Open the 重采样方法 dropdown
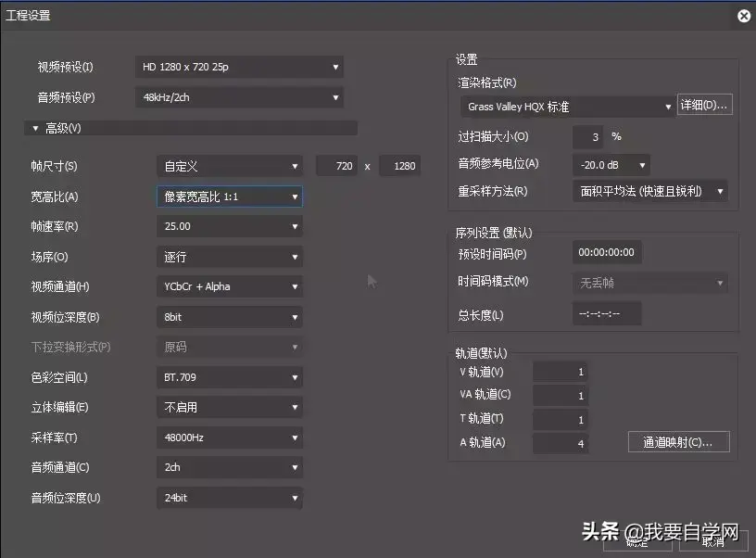The image size is (756, 558). 650,191
